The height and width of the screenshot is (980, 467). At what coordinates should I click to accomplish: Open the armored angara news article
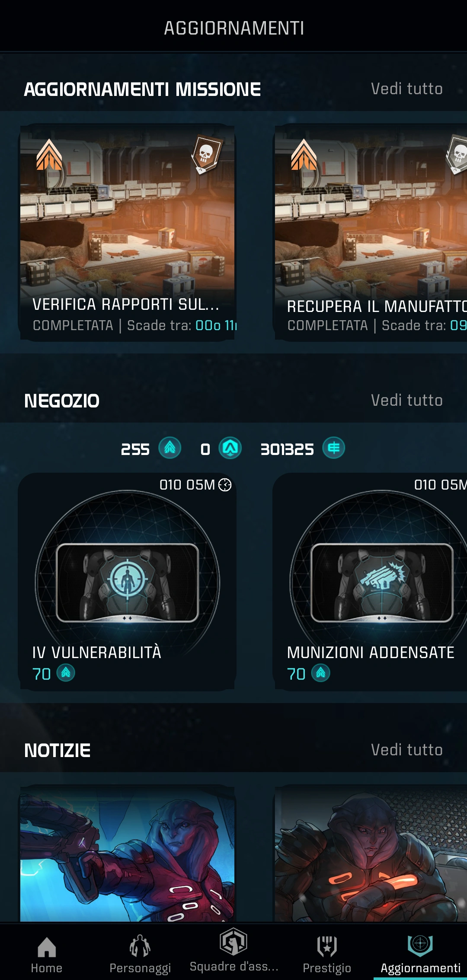(370, 854)
